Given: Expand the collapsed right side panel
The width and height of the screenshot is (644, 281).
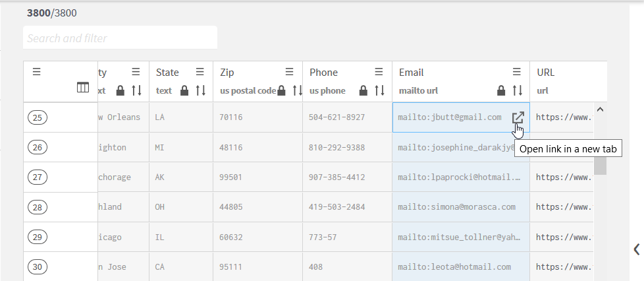Looking at the screenshot, I should click(636, 249).
